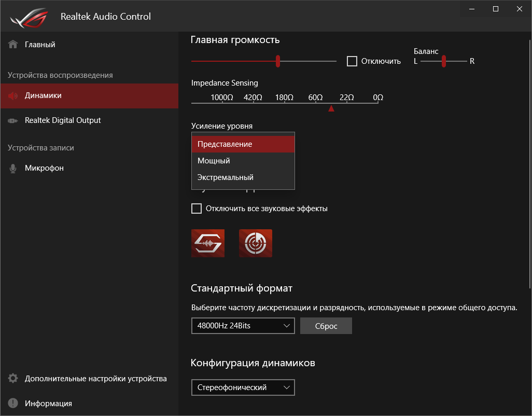Click the ROG logo icon
This screenshot has height=416, width=532.
tap(32, 17)
